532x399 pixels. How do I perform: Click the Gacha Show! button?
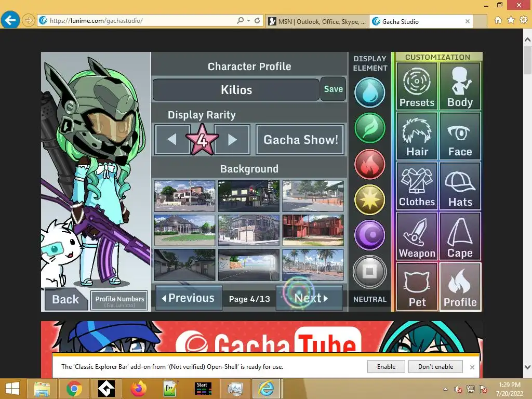pos(300,139)
